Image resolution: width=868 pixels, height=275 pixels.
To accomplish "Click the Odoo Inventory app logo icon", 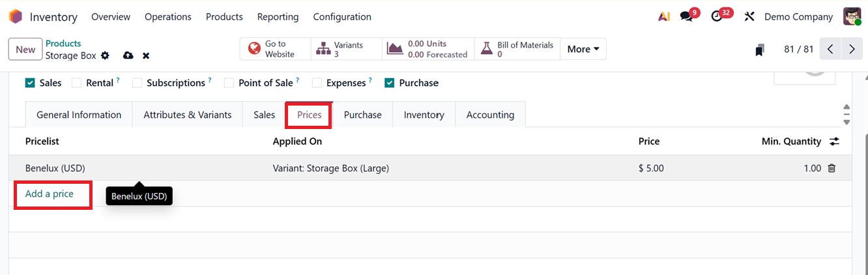I will [x=16, y=17].
